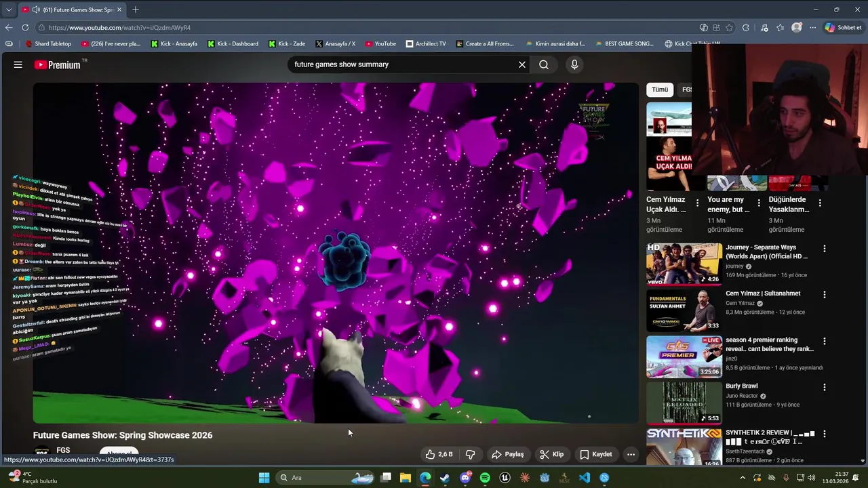868x488 pixels.
Task: Open options for You are my enemy short
Action: tap(759, 203)
